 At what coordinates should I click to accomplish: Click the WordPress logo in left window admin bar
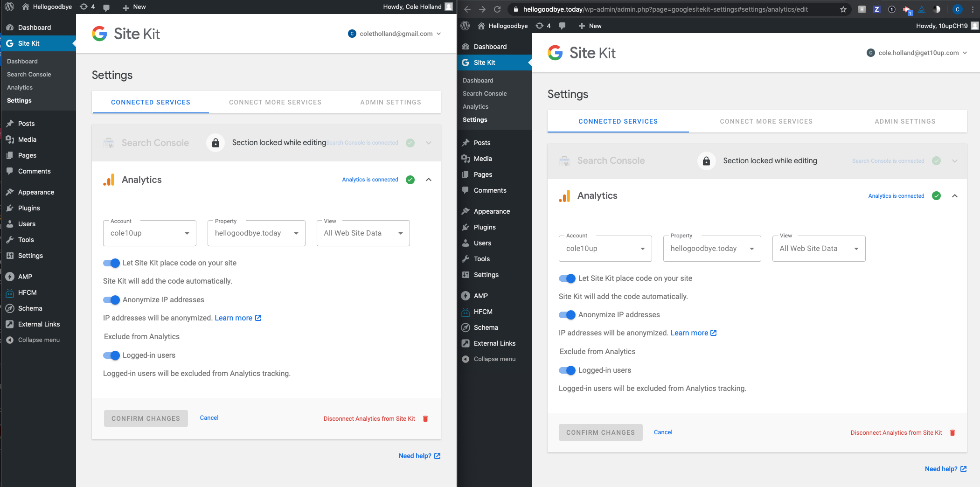[9, 7]
